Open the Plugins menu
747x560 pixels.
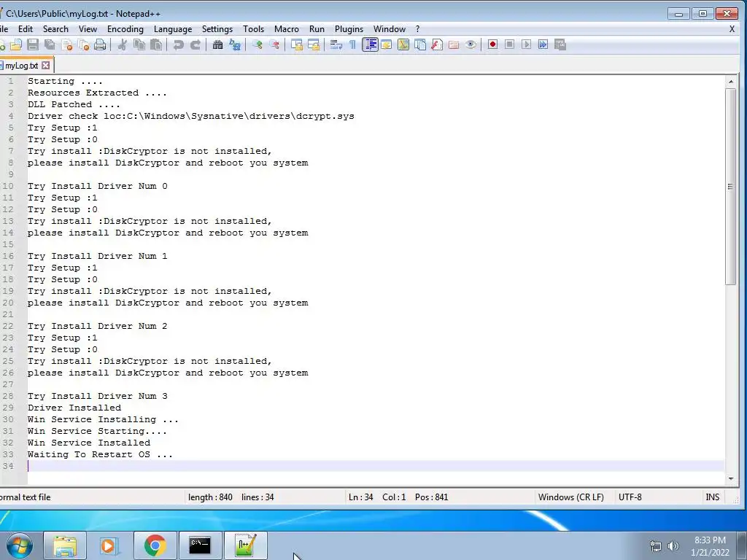coord(349,29)
